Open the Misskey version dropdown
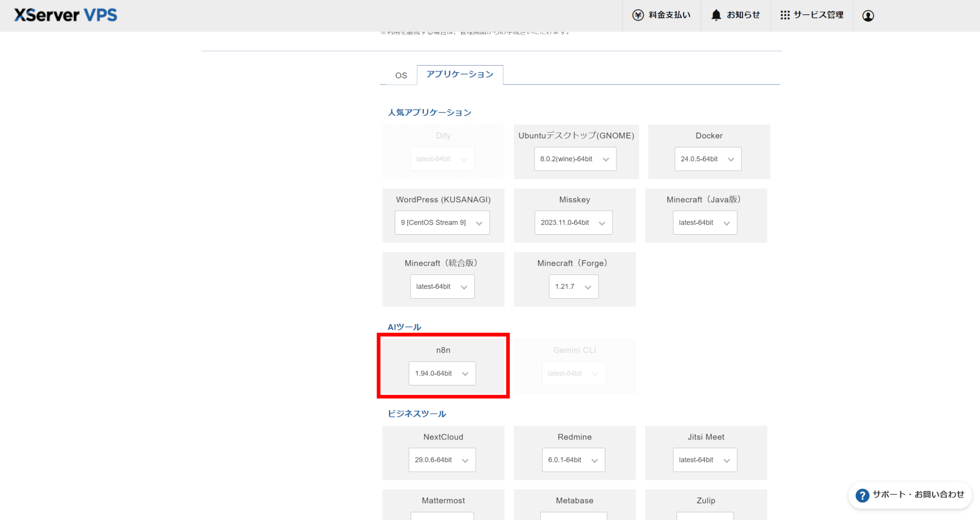The image size is (980, 520). (x=573, y=223)
